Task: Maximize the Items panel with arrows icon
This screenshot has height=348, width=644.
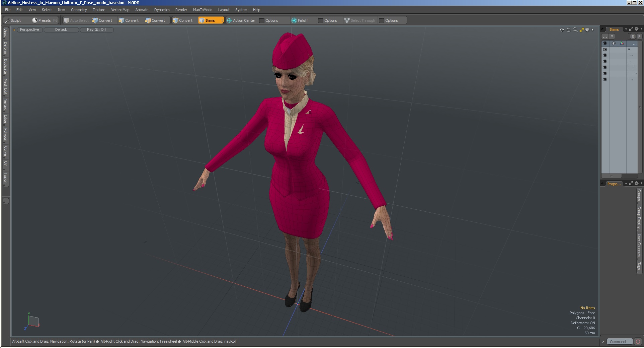Action: tap(631, 29)
